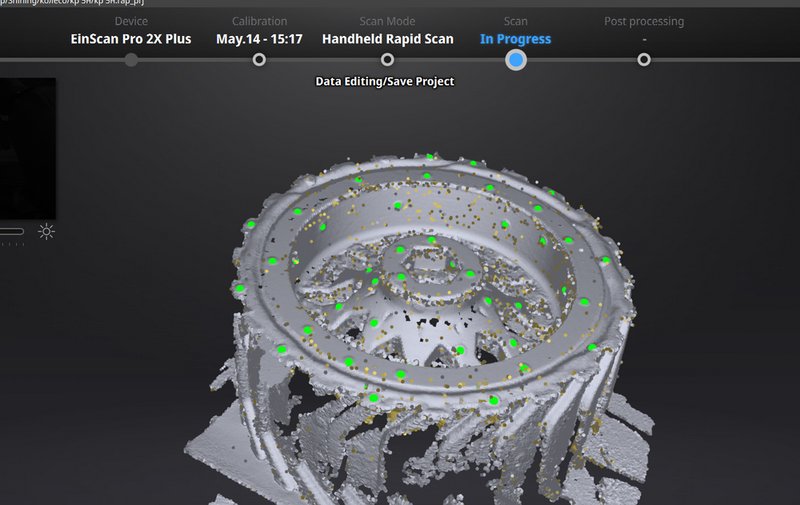This screenshot has height=505, width=800.
Task: Click the EinScan Pro 2X Plus device name
Action: coord(131,39)
